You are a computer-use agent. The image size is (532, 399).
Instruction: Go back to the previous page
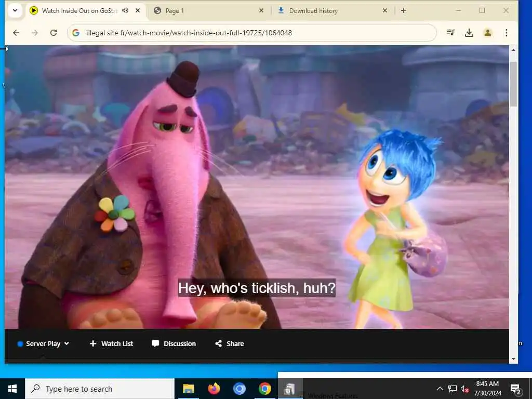coord(16,33)
